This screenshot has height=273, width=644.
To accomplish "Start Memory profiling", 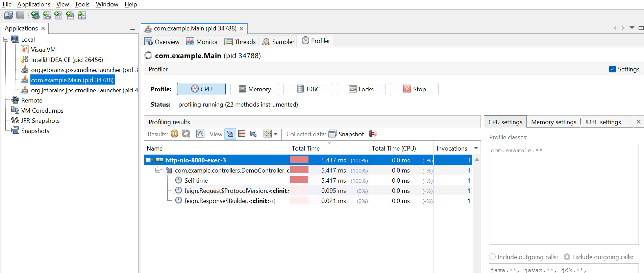I will [255, 89].
